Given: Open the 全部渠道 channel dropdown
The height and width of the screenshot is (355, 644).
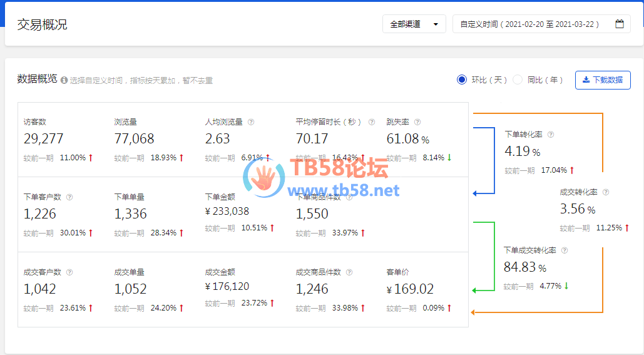Looking at the screenshot, I should [x=414, y=24].
